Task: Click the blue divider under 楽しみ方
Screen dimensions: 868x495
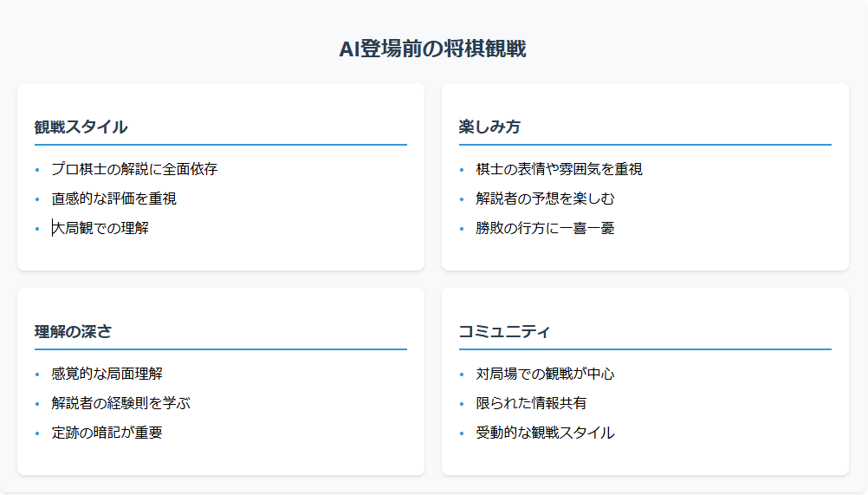Action: tap(645, 145)
